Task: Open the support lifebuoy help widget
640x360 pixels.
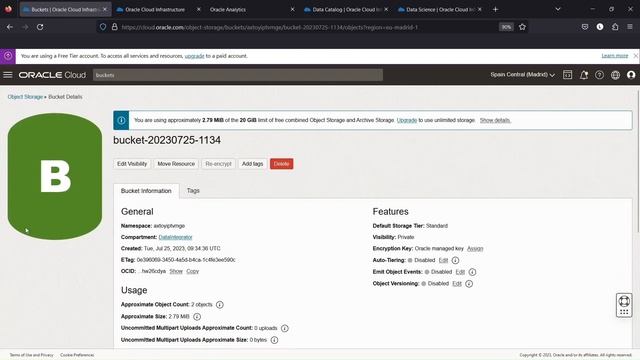Action: [x=624, y=305]
